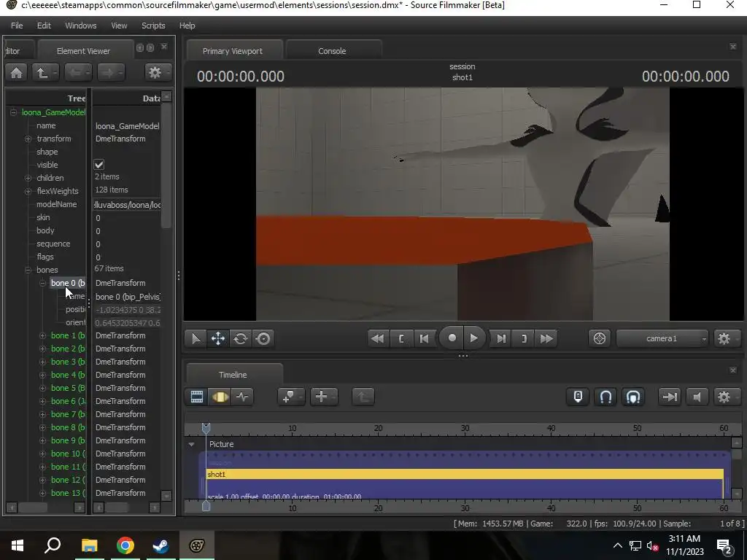Open viewport gear settings menu

[x=727, y=338]
